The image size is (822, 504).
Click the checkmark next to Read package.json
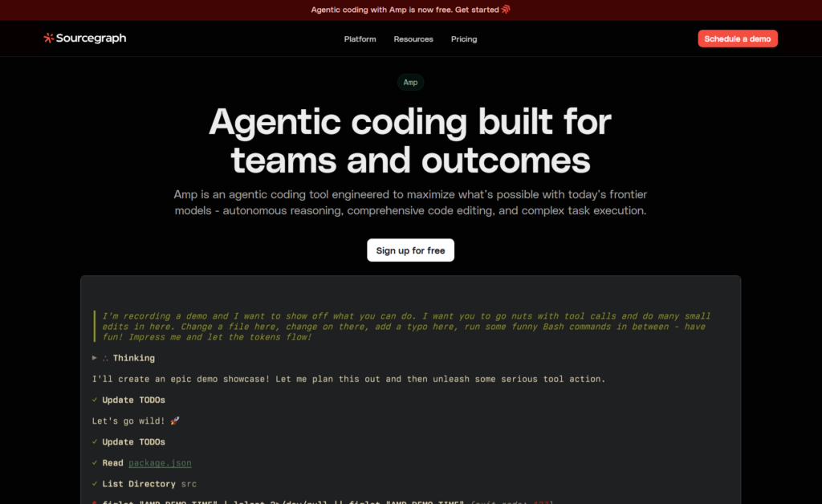coord(94,462)
